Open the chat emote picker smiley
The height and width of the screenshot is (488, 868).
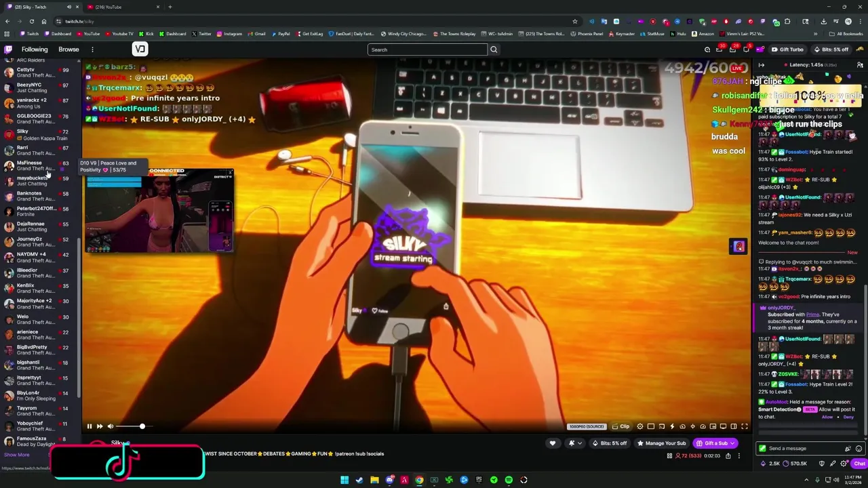(x=859, y=449)
